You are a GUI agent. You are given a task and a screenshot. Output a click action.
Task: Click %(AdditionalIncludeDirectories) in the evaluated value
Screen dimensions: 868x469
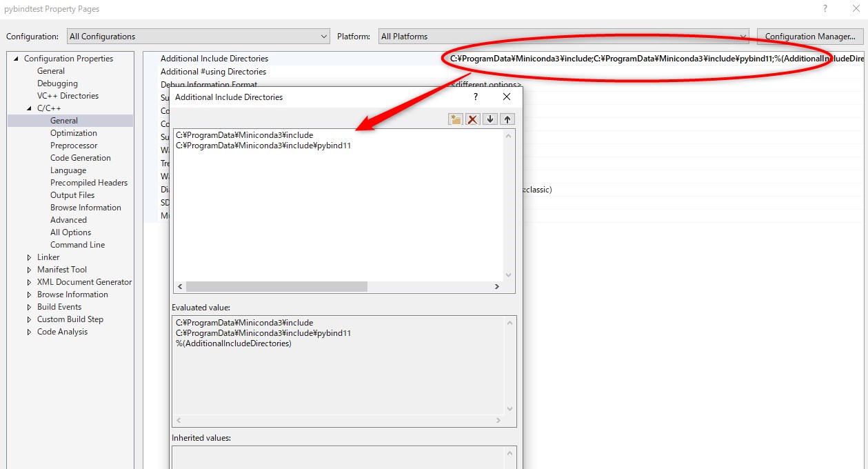click(x=234, y=343)
